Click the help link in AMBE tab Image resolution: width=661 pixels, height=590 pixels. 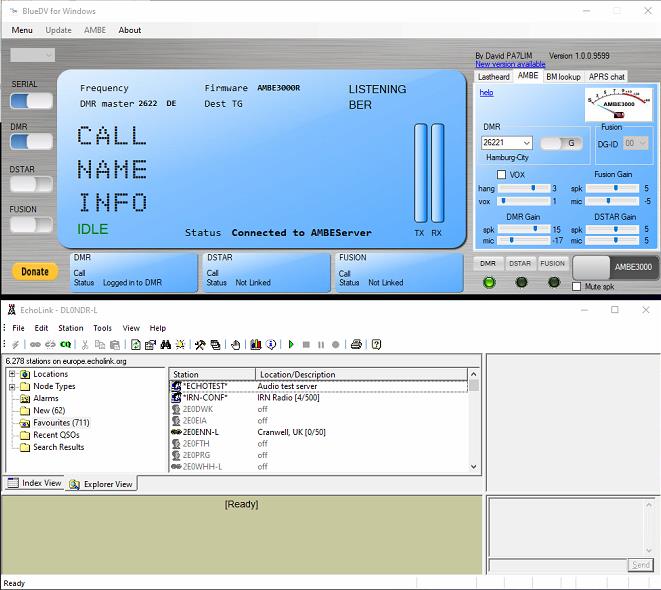pos(486,92)
